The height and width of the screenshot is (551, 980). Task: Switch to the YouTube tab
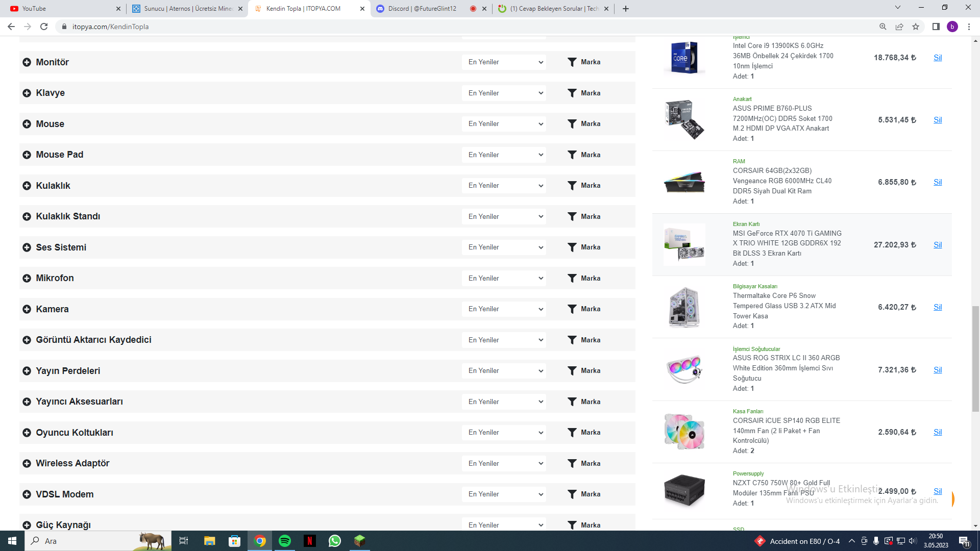tap(61, 9)
